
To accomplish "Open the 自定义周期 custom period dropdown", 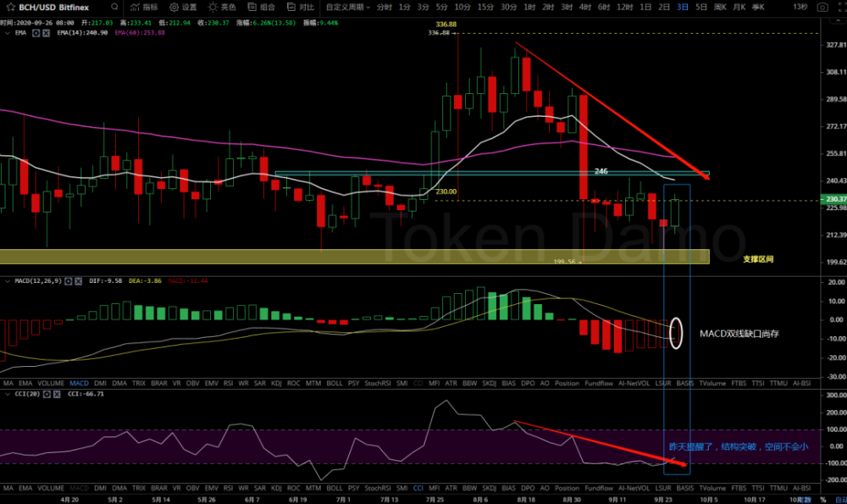I will 348,7.
